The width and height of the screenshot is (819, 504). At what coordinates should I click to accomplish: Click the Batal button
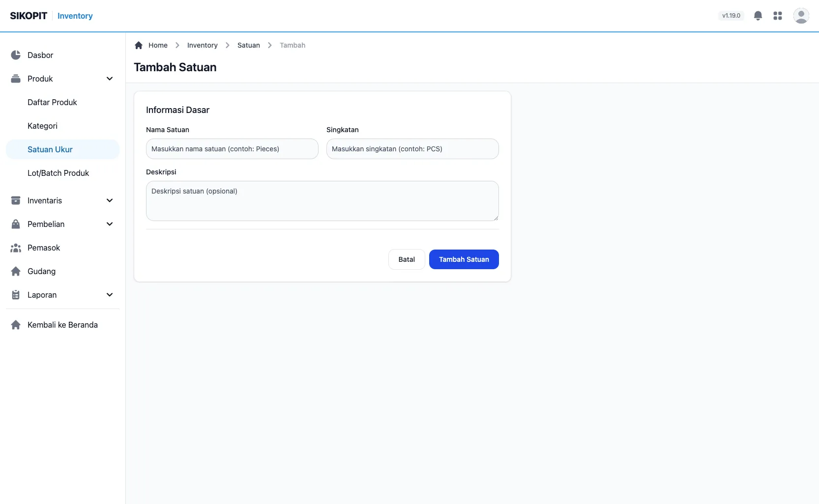tap(407, 259)
